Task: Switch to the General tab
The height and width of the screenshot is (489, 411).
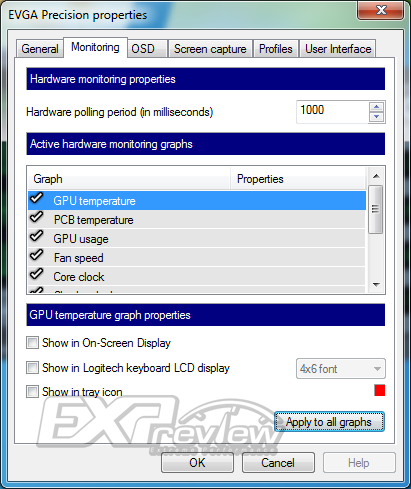Action: (40, 49)
